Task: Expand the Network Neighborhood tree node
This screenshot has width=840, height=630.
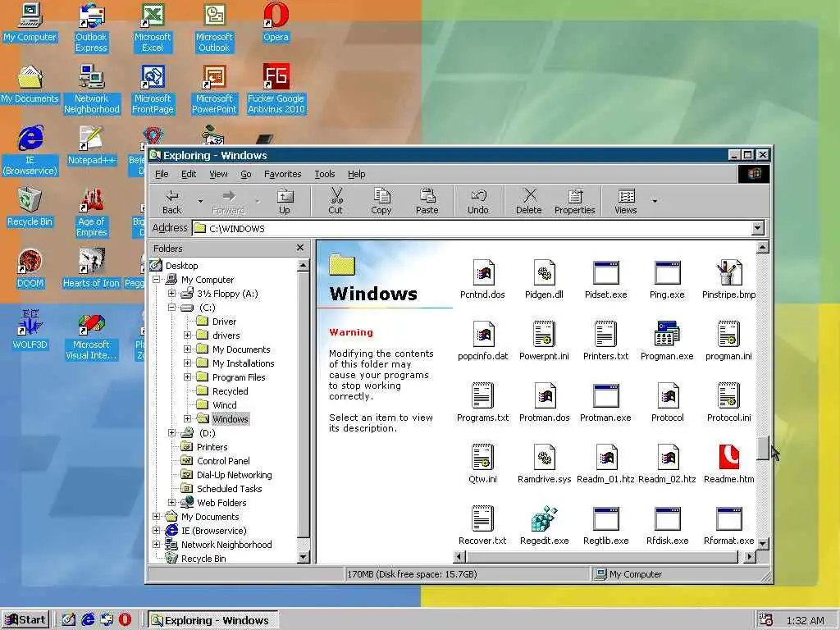Action: pos(157,545)
